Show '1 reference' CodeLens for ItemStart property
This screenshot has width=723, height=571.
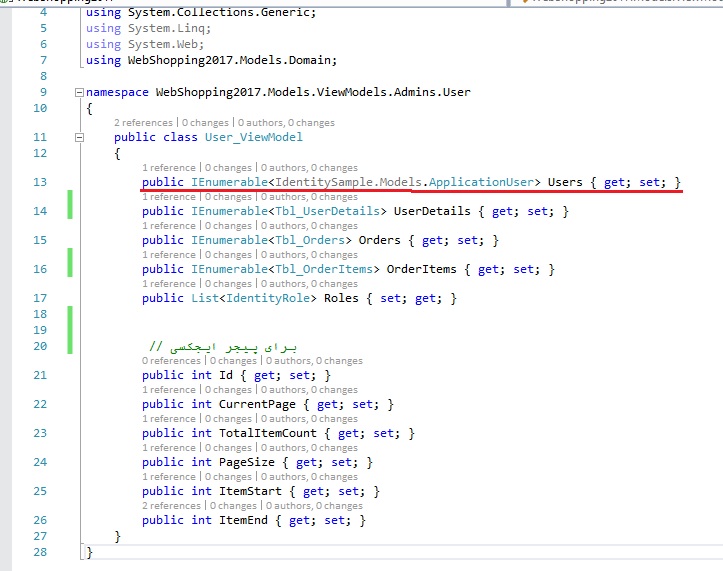coord(169,477)
